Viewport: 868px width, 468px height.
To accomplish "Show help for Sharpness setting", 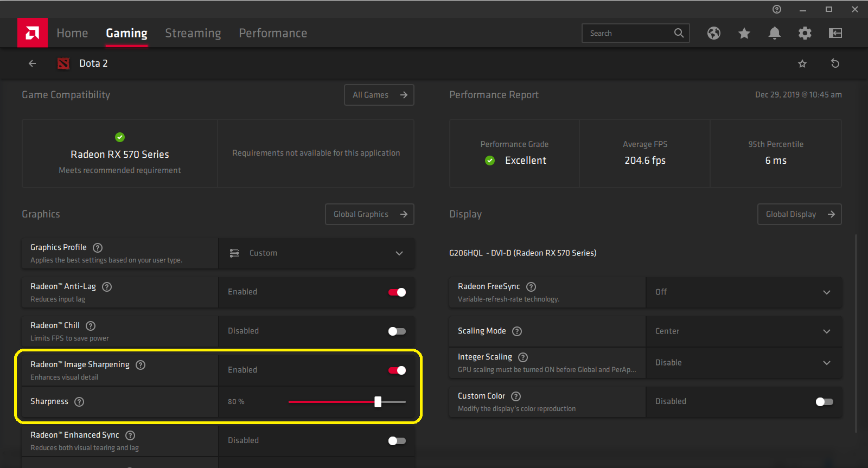I will [79, 402].
